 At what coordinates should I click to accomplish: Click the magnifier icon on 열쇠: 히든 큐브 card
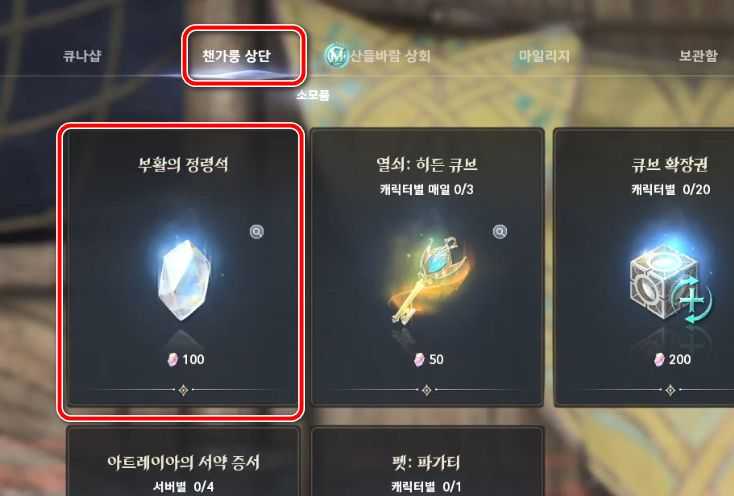pos(500,232)
